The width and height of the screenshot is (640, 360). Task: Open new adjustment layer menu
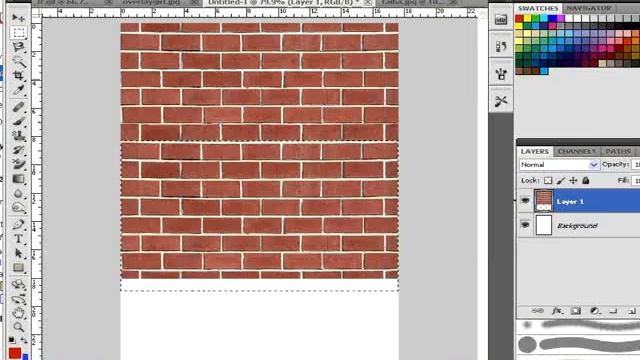tap(595, 311)
